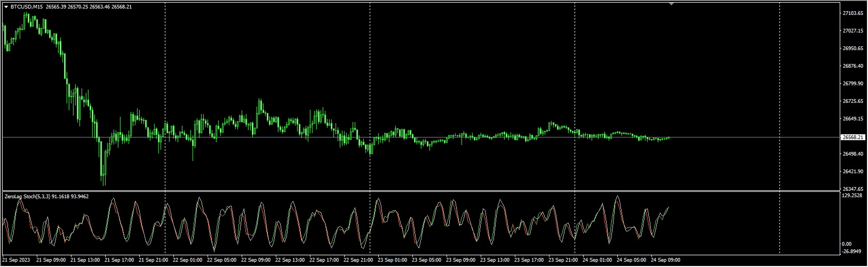
Task: Click the 21 Sep 2023 date label
Action: tap(15, 261)
